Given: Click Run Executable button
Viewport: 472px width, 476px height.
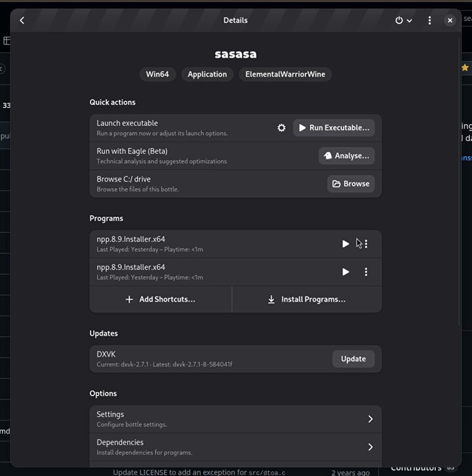Looking at the screenshot, I should [334, 128].
